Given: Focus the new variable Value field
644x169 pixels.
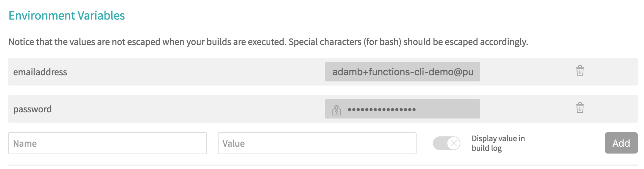Looking at the screenshot, I should (317, 143).
